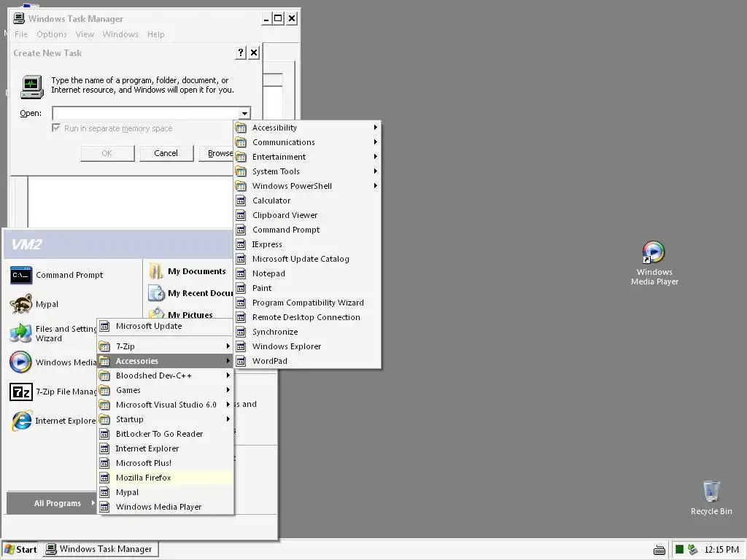Click the My Recent Documents icon
This screenshot has height=560, width=747.
pos(156,293)
